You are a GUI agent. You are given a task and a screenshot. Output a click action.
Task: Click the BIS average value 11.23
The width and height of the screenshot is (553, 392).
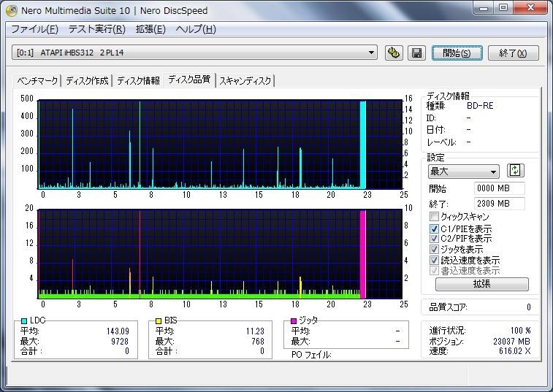click(255, 331)
